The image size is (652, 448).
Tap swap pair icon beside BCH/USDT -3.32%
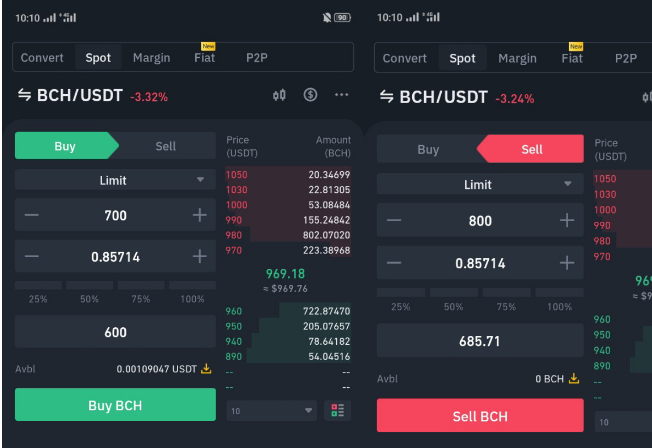coord(25,95)
